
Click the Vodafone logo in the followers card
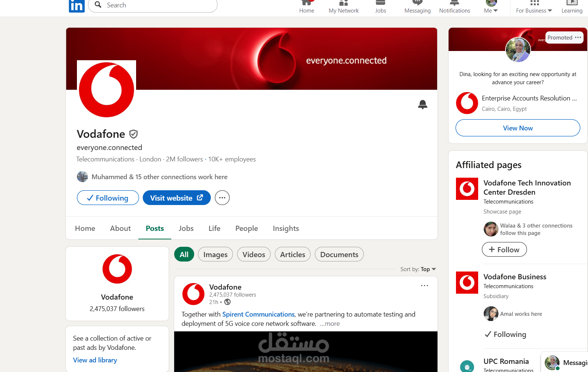pos(117,269)
